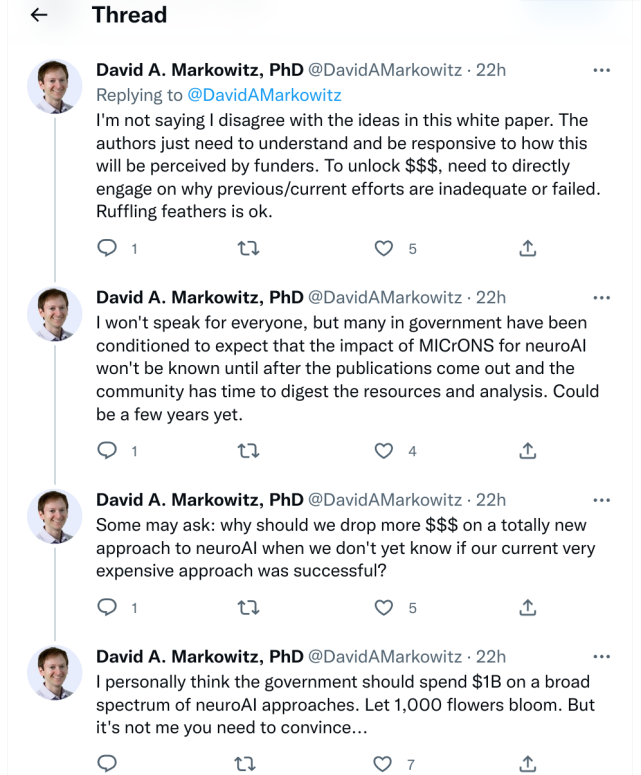Open more options on the 'Some may ask' tweet
This screenshot has width=641, height=775.
tap(602, 499)
